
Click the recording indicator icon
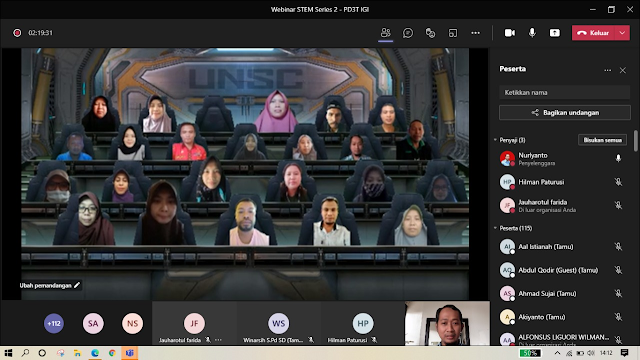(x=17, y=33)
